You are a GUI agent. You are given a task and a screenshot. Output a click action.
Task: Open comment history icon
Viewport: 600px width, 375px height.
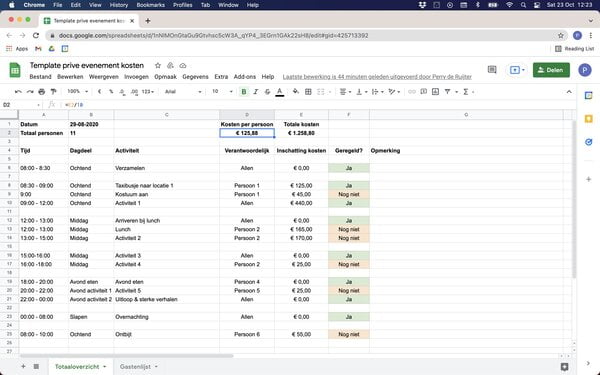[x=492, y=70]
